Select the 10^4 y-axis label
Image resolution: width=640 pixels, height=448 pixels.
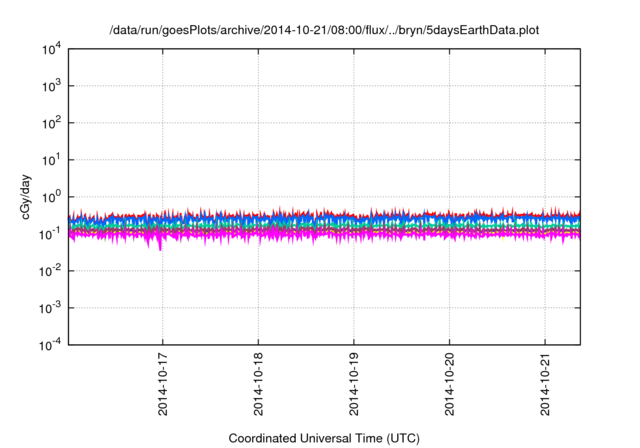click(x=52, y=50)
